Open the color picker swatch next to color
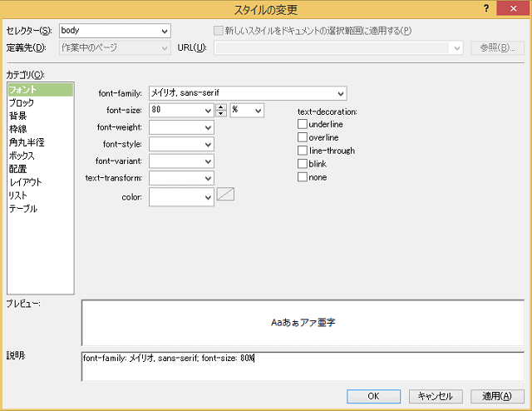Viewport: 532px width, 411px height. (x=225, y=195)
